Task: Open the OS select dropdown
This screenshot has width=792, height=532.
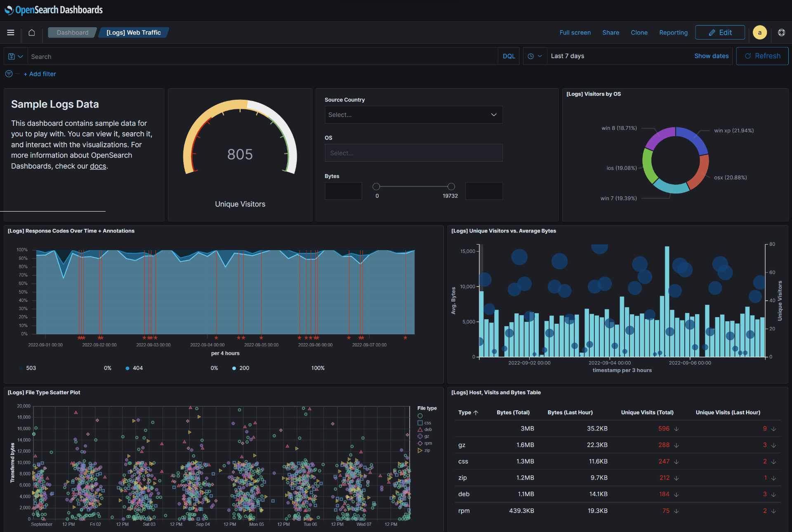Action: [413, 153]
